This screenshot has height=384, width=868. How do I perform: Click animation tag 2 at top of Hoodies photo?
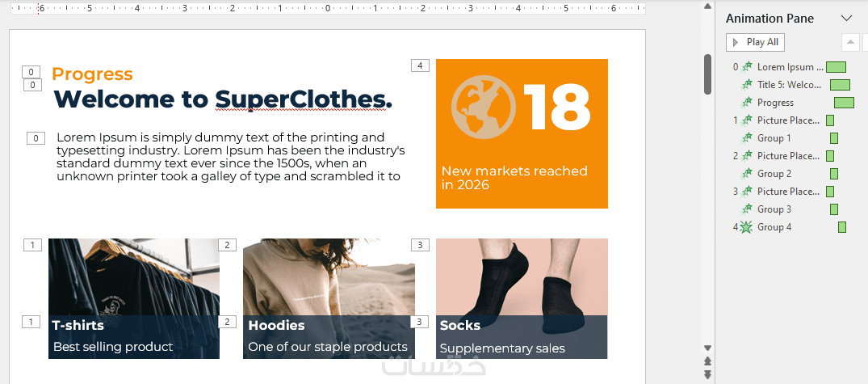tap(228, 245)
